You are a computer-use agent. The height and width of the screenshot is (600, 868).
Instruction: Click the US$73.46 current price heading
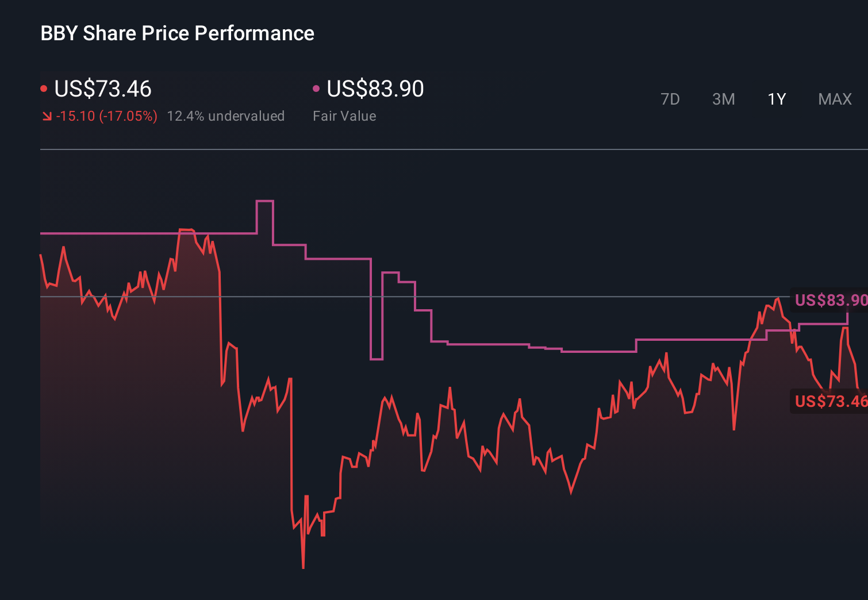102,89
